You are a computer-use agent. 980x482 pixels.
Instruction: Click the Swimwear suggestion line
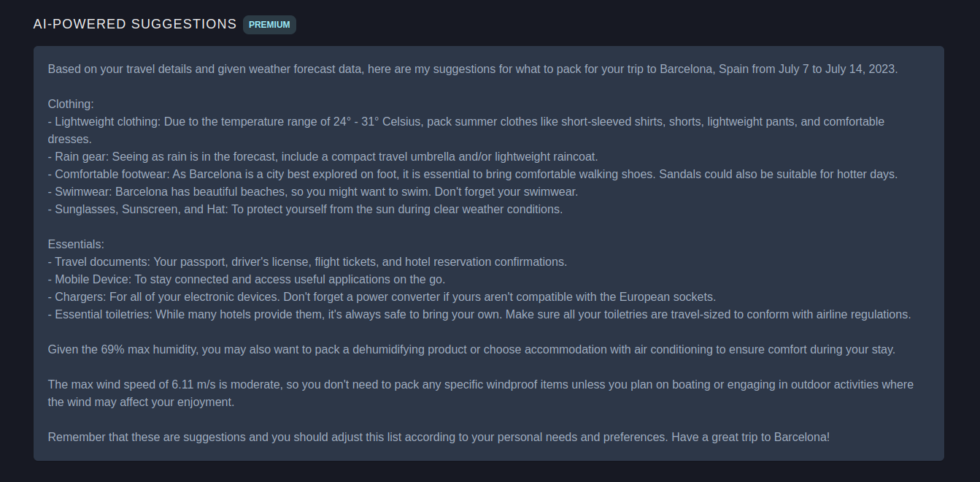(x=313, y=192)
